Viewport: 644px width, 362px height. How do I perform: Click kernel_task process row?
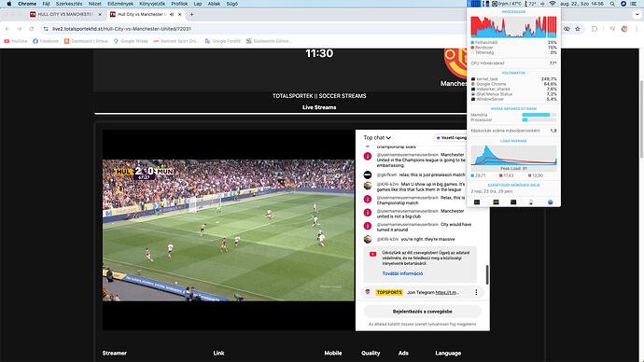[513, 78]
